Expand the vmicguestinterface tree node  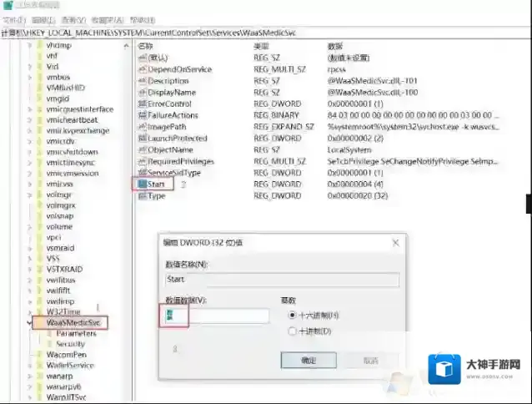point(29,109)
